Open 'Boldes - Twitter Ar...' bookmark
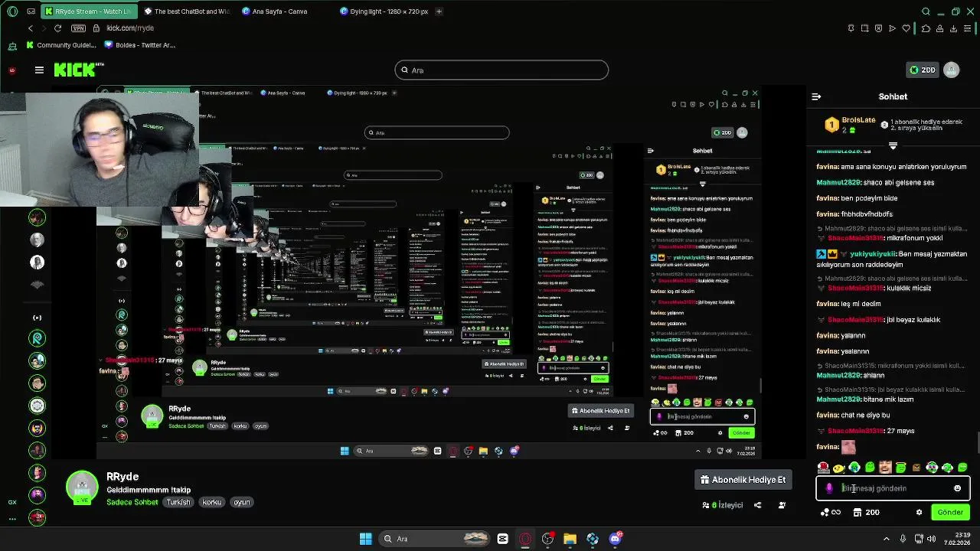This screenshot has width=980, height=551. 140,45
